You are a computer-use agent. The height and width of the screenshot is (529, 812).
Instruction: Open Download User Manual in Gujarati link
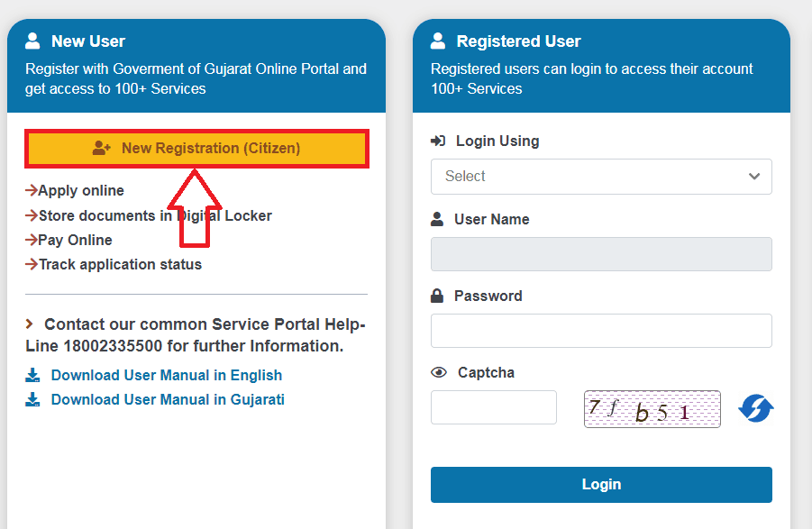click(168, 399)
